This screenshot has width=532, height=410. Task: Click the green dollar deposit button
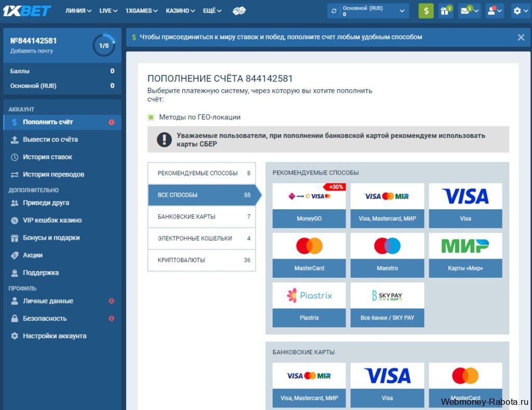426,11
